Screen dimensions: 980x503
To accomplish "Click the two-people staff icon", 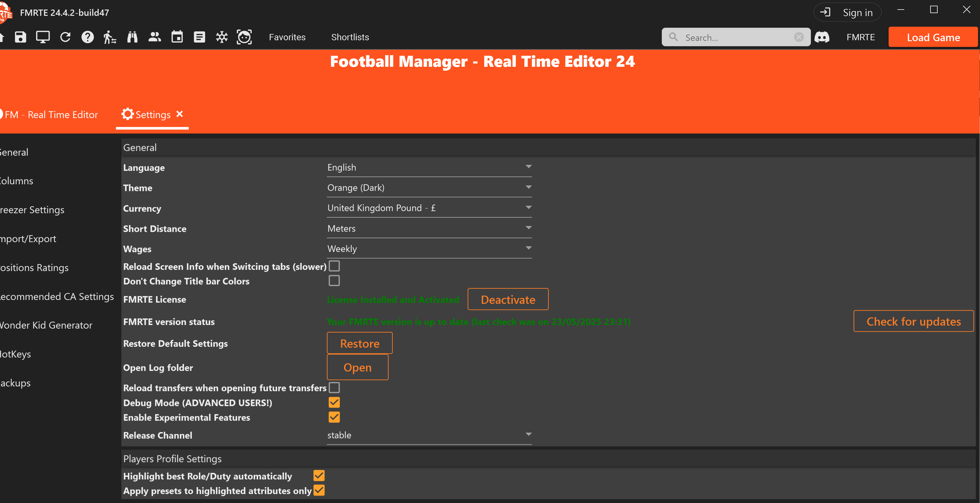I will pyautogui.click(x=154, y=37).
